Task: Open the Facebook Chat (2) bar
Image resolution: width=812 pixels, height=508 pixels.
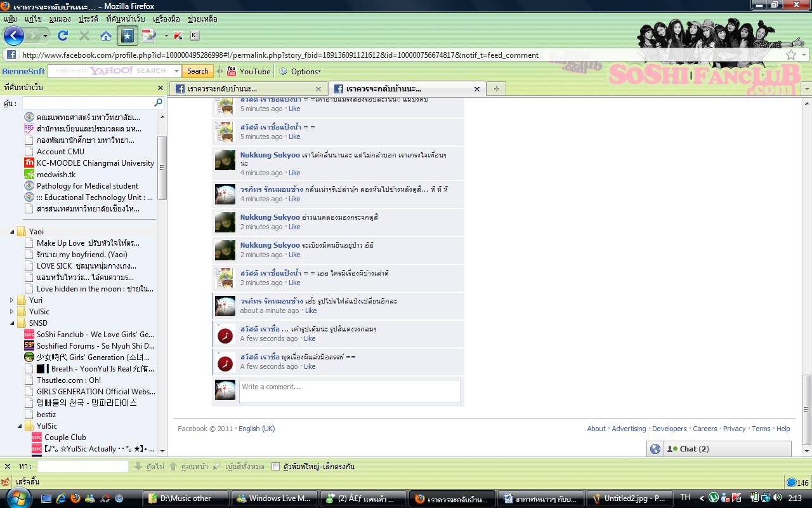Action: tap(727, 449)
